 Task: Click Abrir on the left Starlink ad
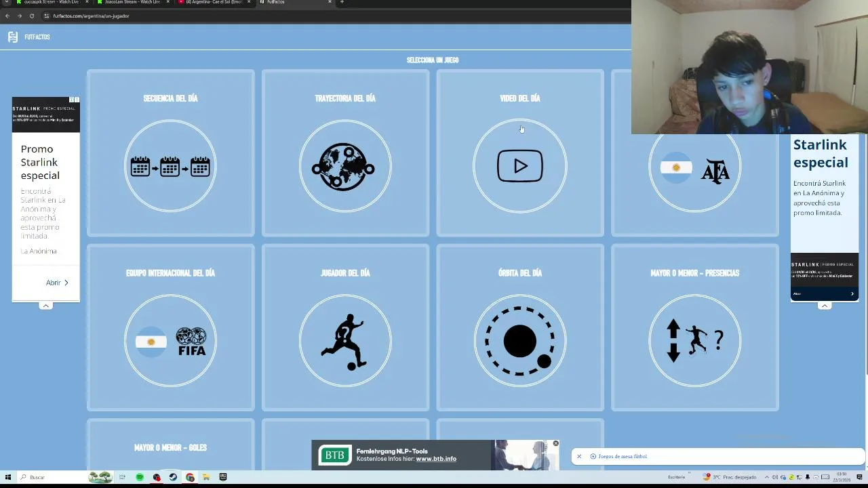point(57,283)
